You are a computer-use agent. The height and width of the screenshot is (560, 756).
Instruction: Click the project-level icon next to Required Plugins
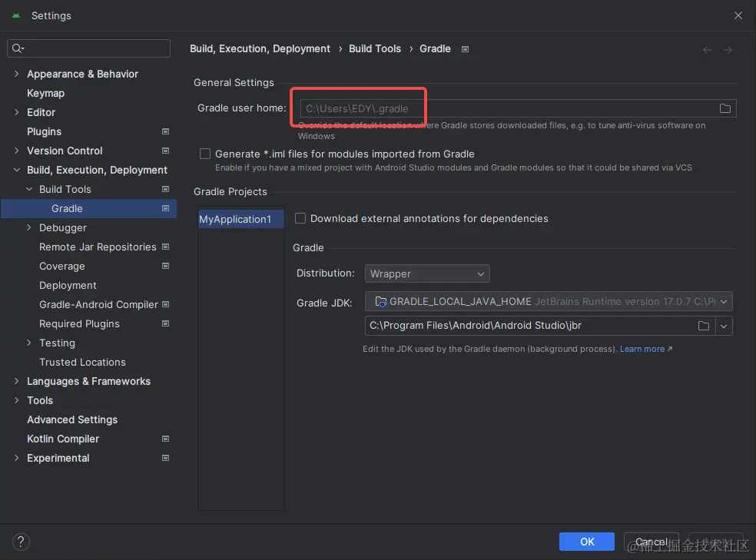[165, 323]
